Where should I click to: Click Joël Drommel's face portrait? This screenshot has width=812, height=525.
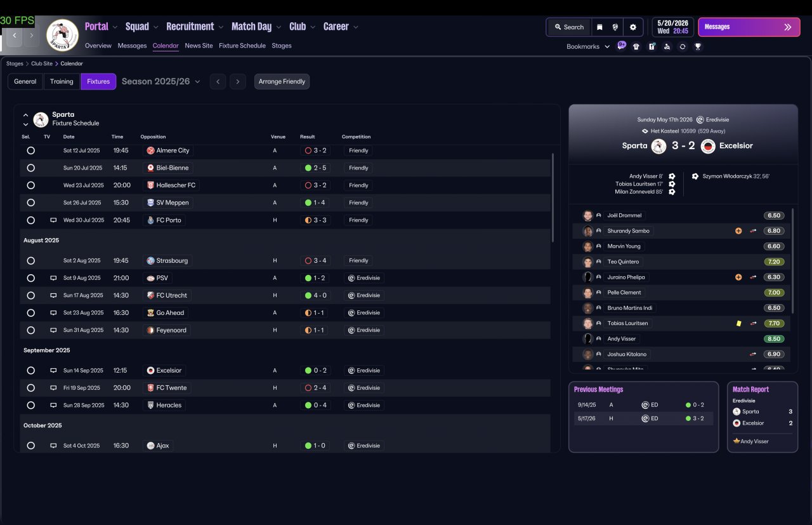(587, 215)
